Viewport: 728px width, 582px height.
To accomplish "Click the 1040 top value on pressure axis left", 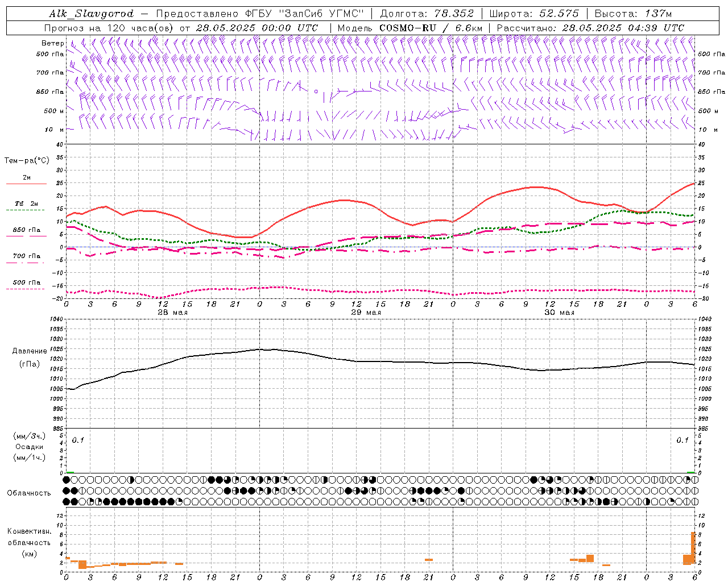I will (x=56, y=319).
